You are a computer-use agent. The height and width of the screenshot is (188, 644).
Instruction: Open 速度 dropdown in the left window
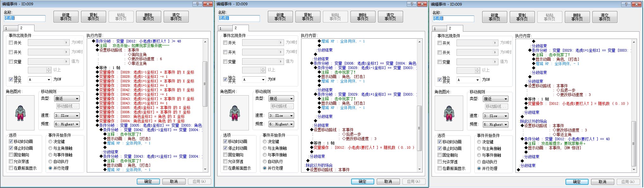pos(67,116)
